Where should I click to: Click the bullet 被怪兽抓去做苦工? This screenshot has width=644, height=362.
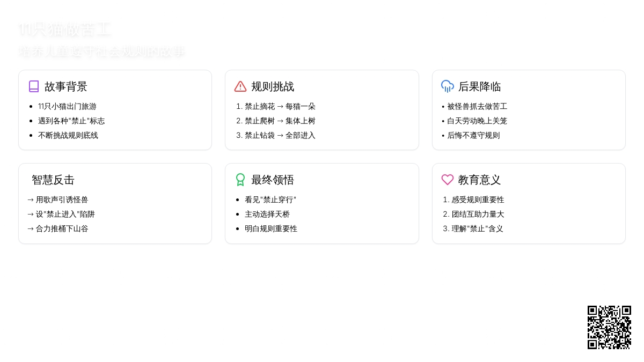click(x=477, y=106)
